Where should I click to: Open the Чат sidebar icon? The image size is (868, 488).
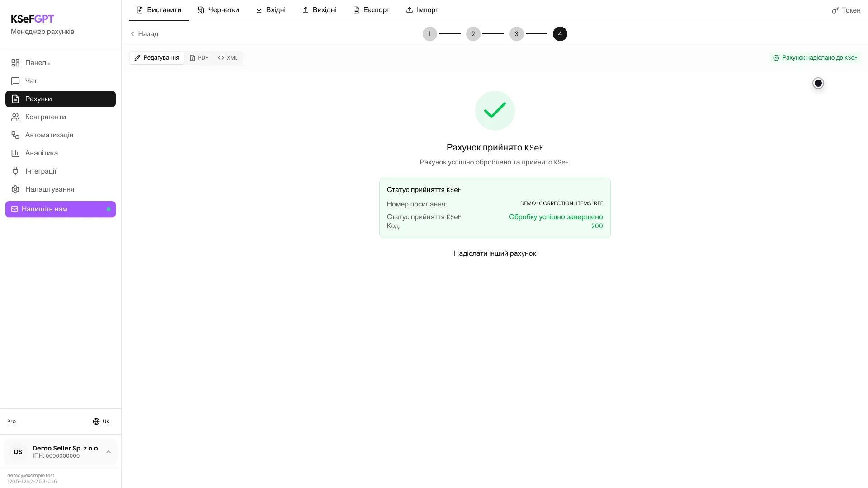pyautogui.click(x=15, y=81)
